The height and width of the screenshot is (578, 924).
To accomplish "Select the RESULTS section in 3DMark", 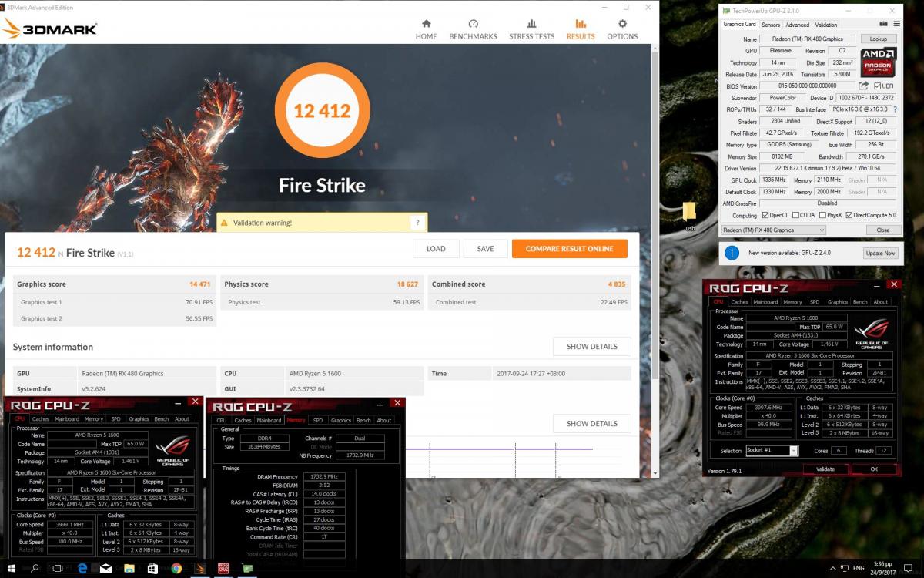I will (581, 29).
